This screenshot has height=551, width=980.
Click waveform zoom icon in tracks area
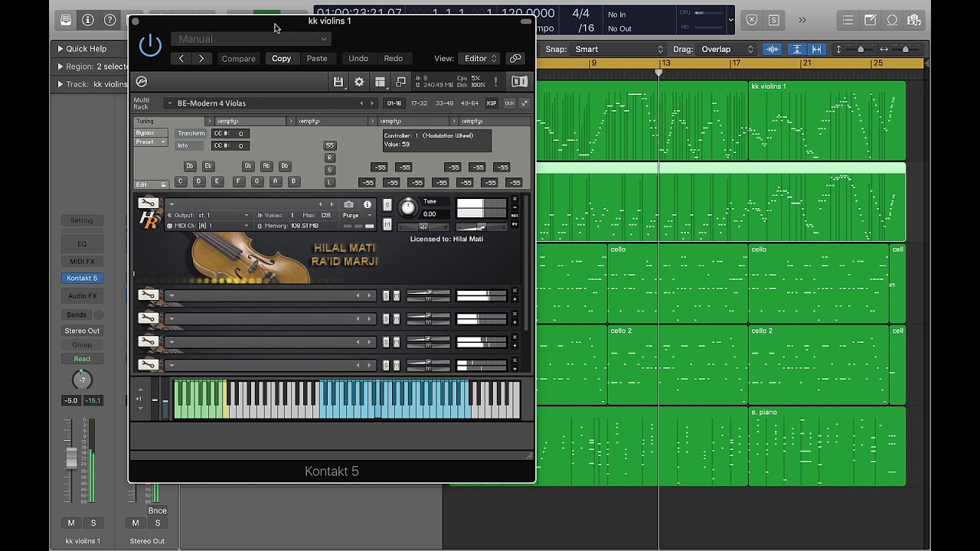pos(773,49)
